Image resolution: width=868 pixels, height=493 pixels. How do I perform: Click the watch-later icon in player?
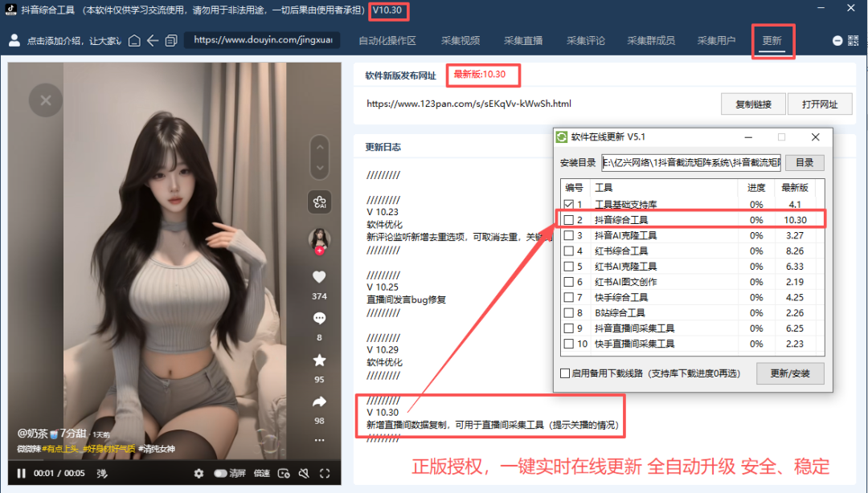(284, 474)
